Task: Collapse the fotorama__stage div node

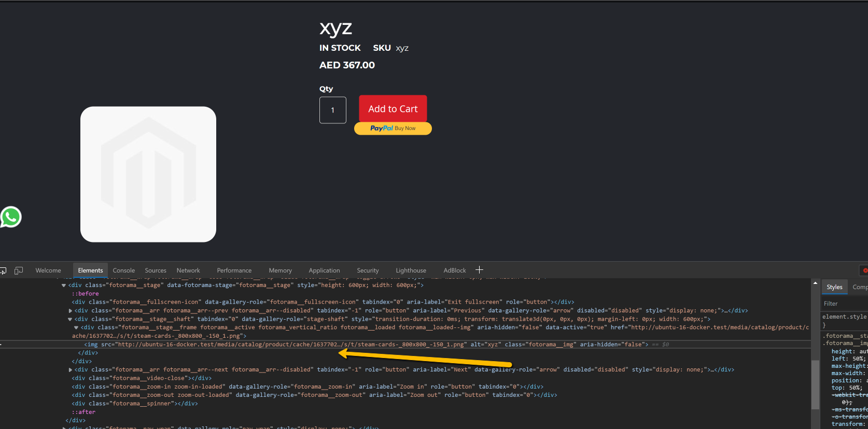Action: [64, 285]
